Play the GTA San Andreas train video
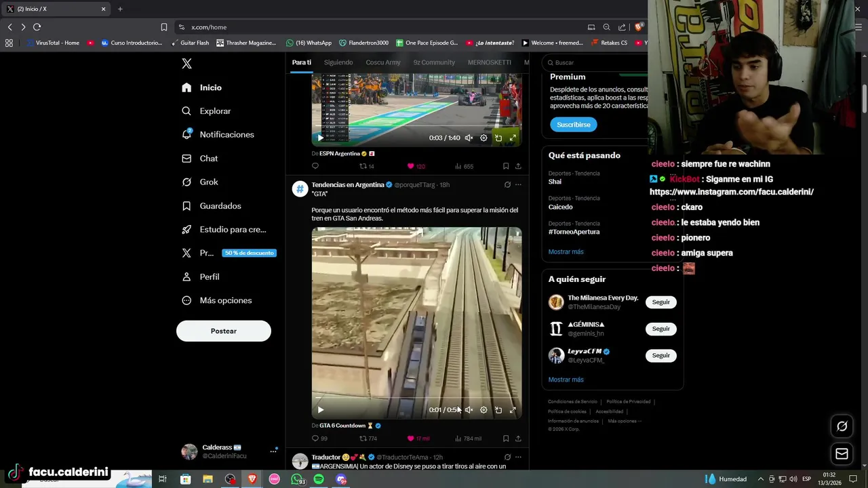This screenshot has height=488, width=868. [321, 410]
